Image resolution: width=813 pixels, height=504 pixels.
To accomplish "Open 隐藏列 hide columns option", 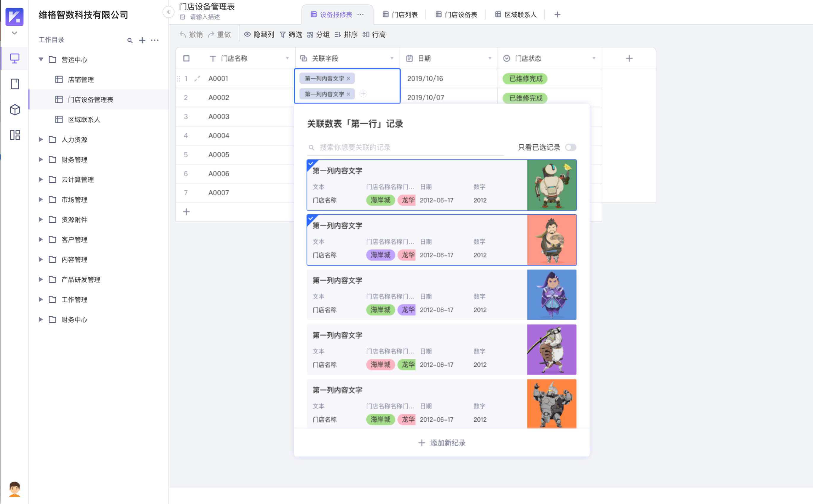I will pyautogui.click(x=259, y=35).
